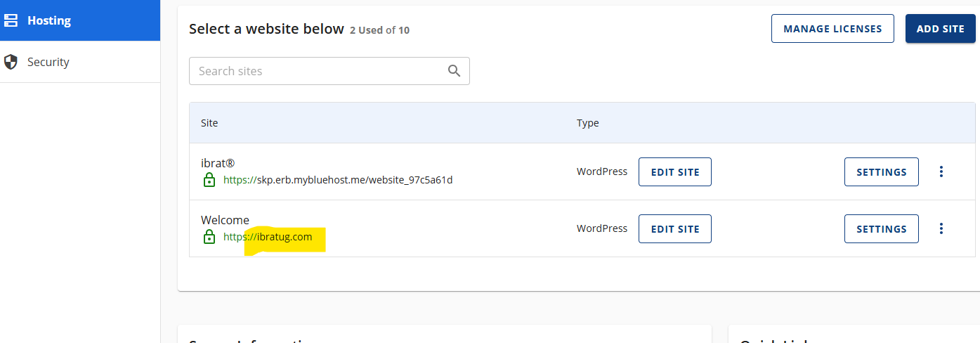Edit the Welcome site
This screenshot has width=980, height=343.
pyautogui.click(x=674, y=228)
